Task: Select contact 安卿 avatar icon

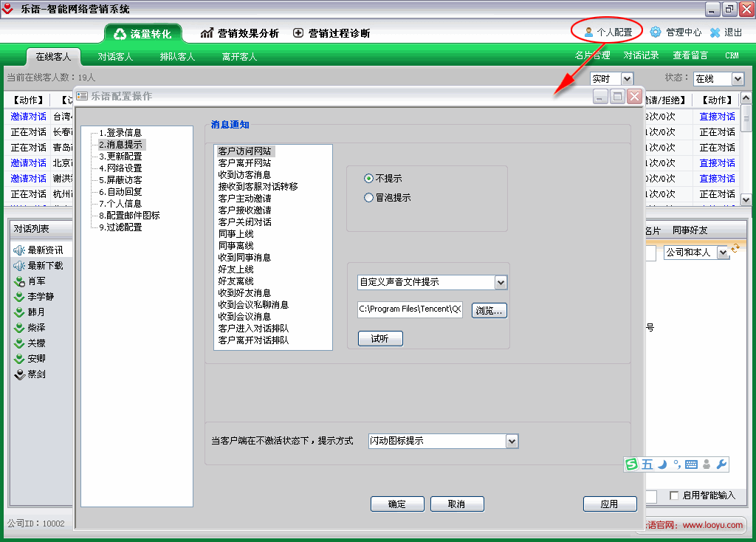Action: click(19, 358)
